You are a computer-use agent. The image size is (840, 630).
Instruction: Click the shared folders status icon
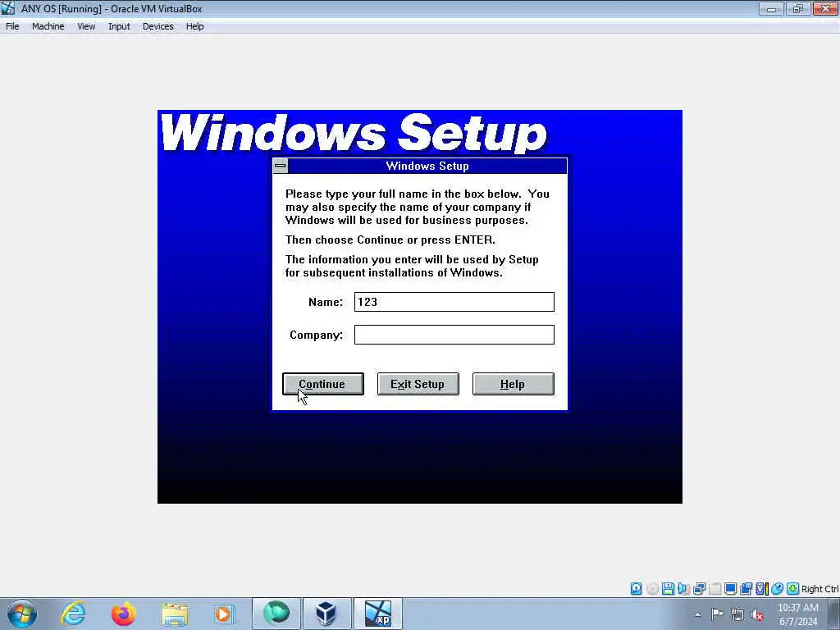tap(746, 589)
